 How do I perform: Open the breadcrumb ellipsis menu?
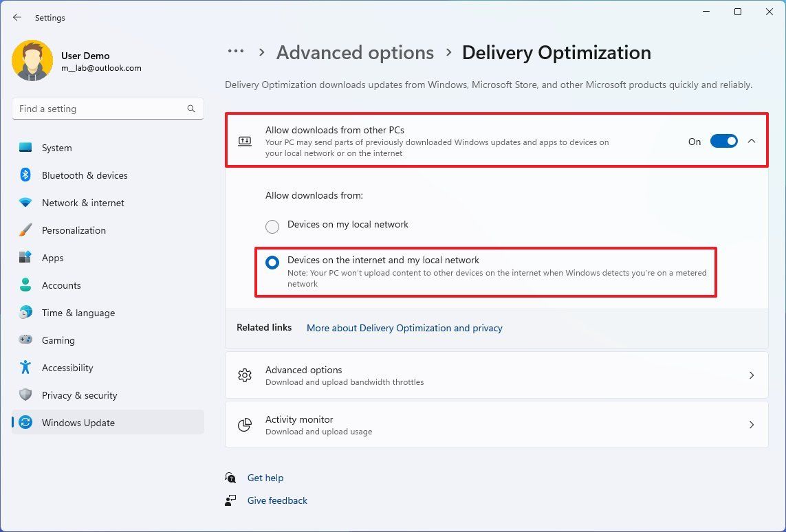236,51
